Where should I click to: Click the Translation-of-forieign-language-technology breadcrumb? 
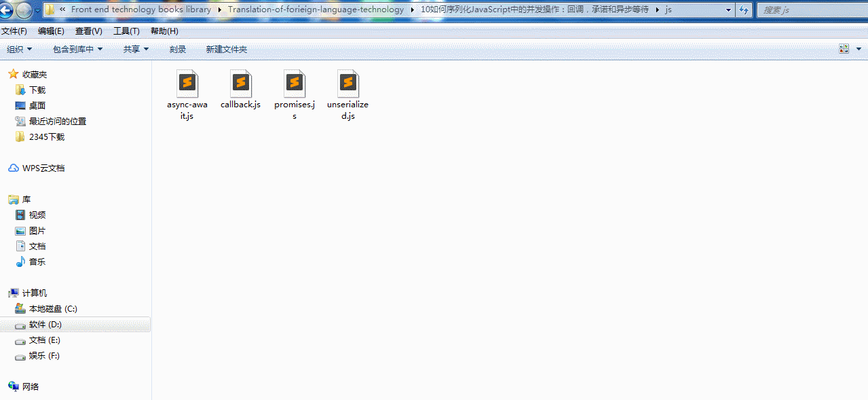pos(316,10)
